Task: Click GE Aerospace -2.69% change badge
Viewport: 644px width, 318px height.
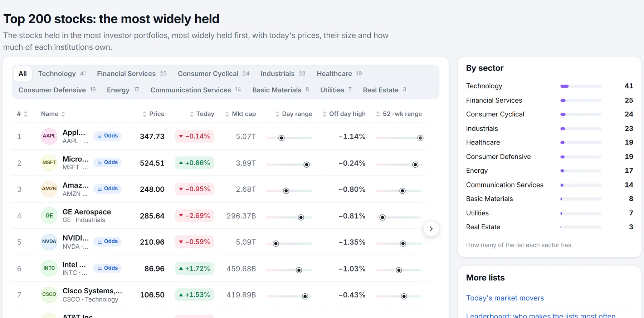Action: (x=194, y=216)
